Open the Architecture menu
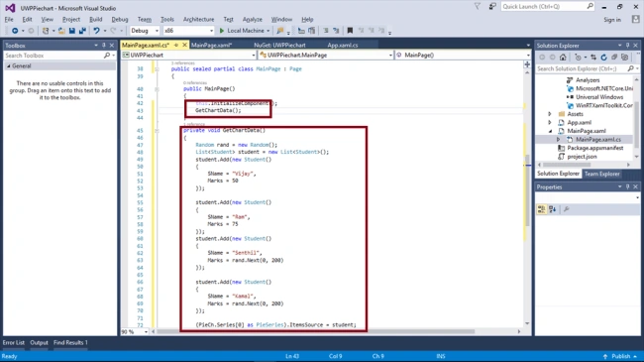Viewport: 644px width, 362px height. pos(198,19)
